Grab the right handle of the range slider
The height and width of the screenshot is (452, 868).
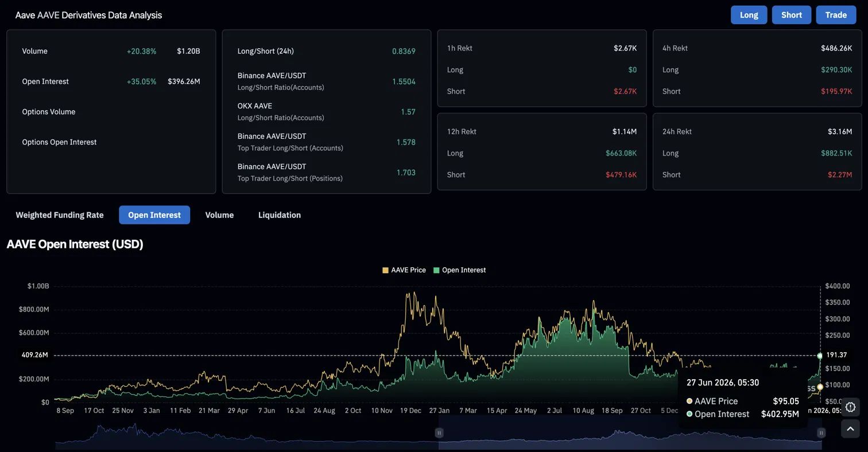821,433
